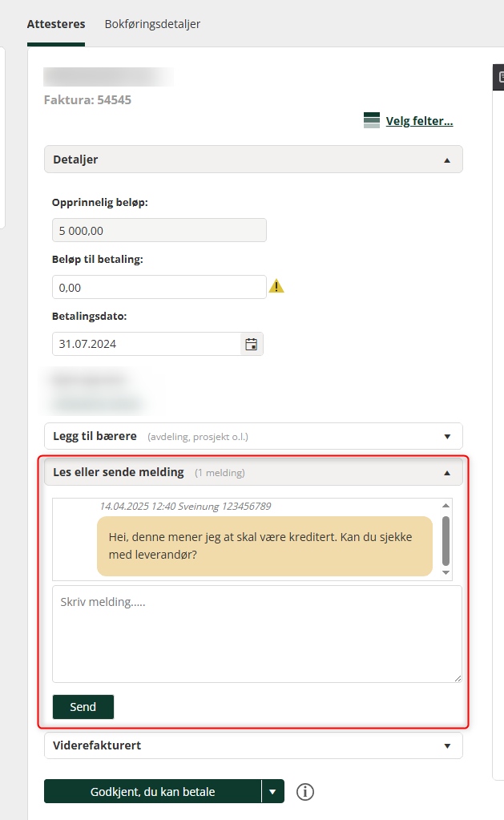Select the Attesteres tab
The width and height of the screenshot is (504, 820).
56,24
